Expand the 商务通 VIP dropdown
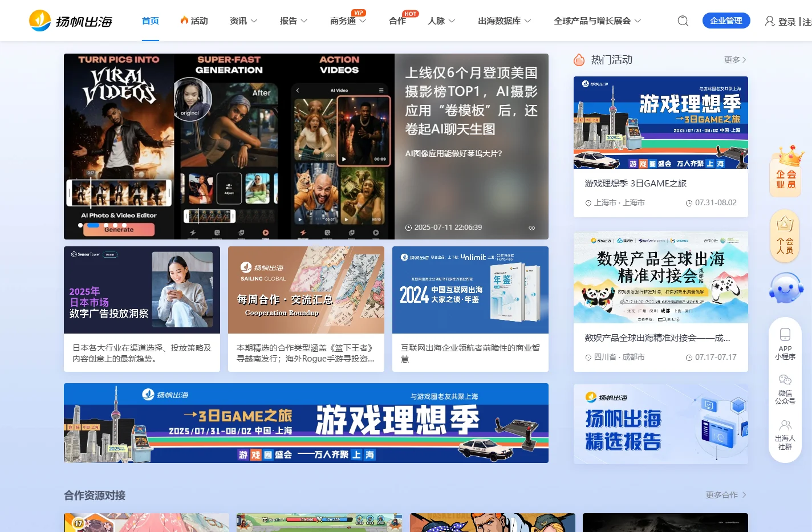This screenshot has height=532, width=812. [348, 21]
